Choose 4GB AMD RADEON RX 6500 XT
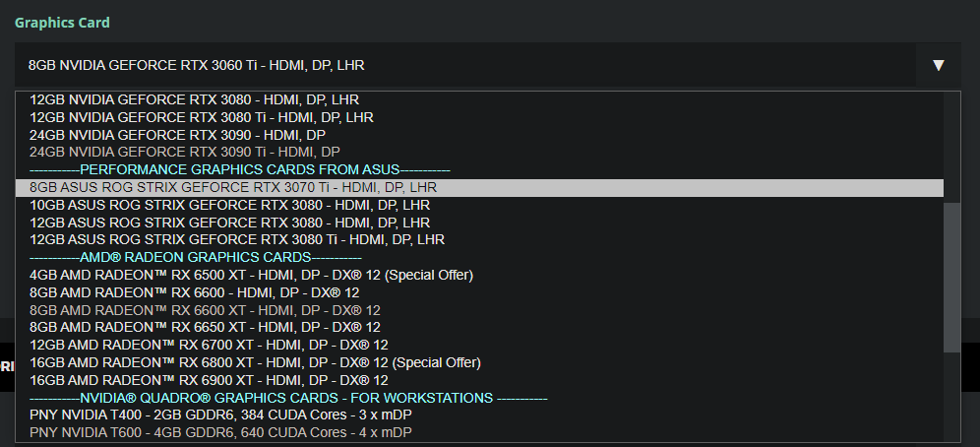 coord(479,275)
